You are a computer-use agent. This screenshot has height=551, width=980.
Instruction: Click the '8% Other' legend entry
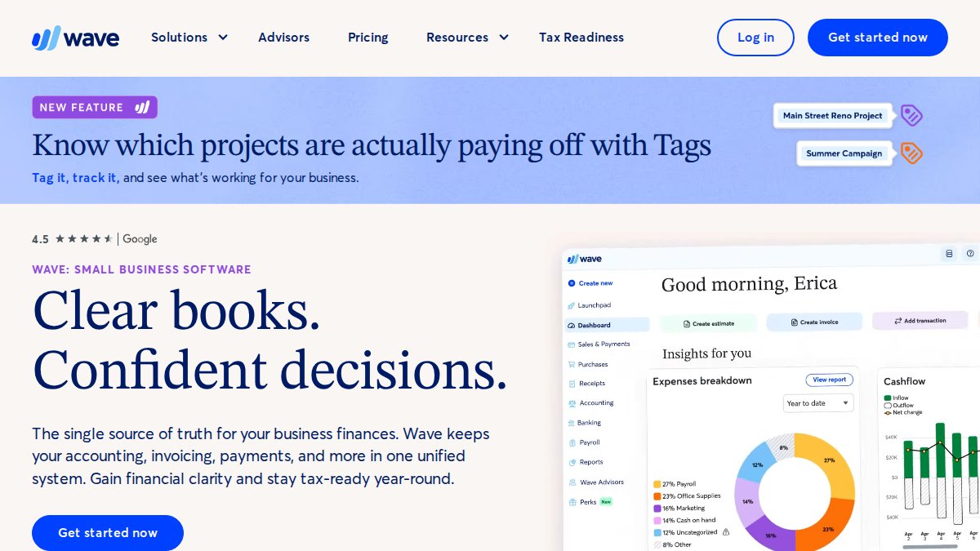point(672,544)
